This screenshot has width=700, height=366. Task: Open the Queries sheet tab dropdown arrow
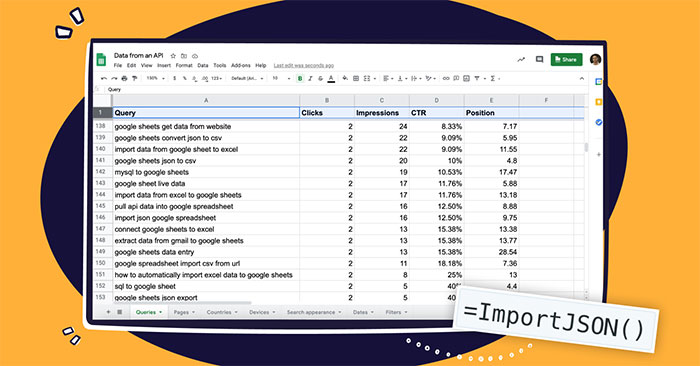pyautogui.click(x=161, y=312)
